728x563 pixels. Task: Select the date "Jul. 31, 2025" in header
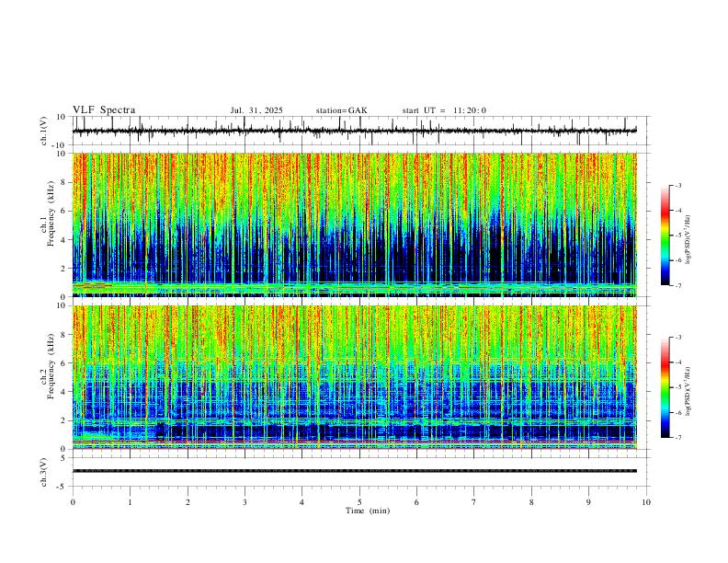256,110
